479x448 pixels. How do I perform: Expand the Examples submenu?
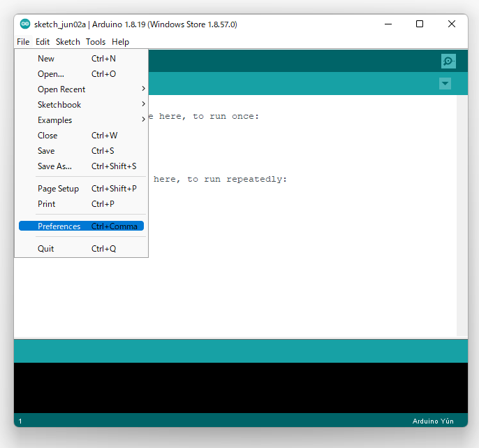[81, 120]
